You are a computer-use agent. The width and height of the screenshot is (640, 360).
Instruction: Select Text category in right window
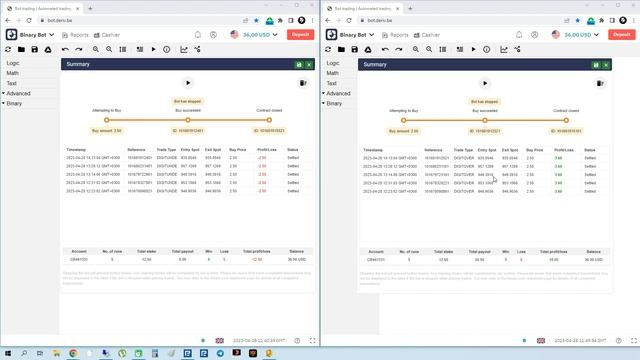[x=331, y=83]
